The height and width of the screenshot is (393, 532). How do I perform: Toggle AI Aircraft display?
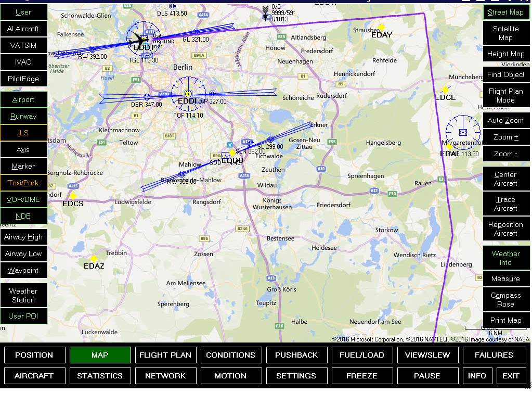pos(23,29)
